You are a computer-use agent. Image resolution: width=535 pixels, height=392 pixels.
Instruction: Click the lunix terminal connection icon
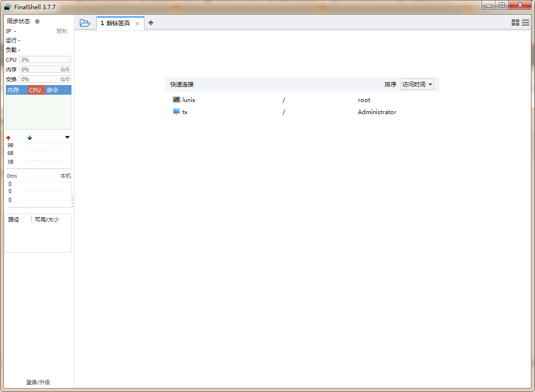pyautogui.click(x=177, y=100)
